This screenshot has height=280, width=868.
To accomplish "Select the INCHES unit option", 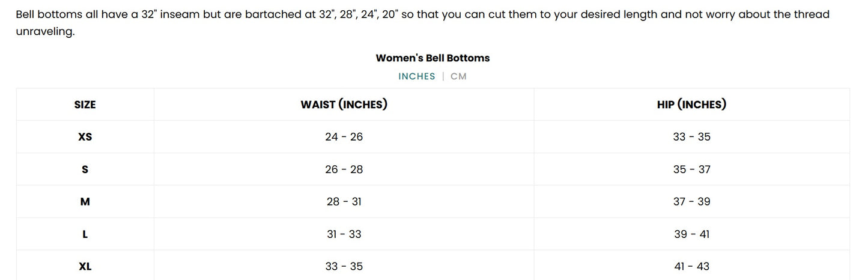I will point(417,76).
